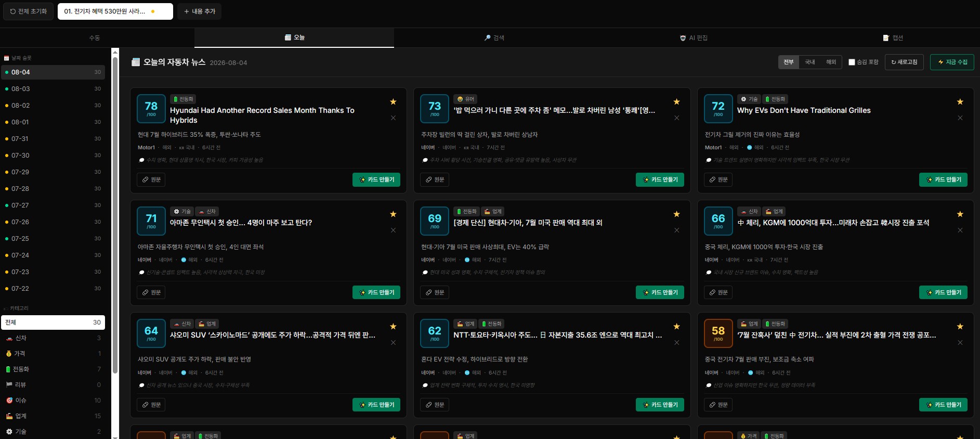Go to the 검색 tab
The height and width of the screenshot is (439, 980).
click(494, 38)
